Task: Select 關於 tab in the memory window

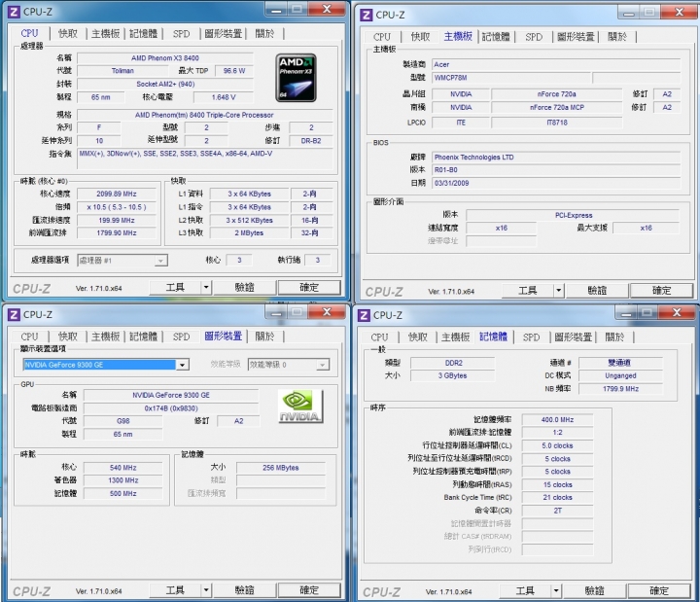Action: point(614,337)
